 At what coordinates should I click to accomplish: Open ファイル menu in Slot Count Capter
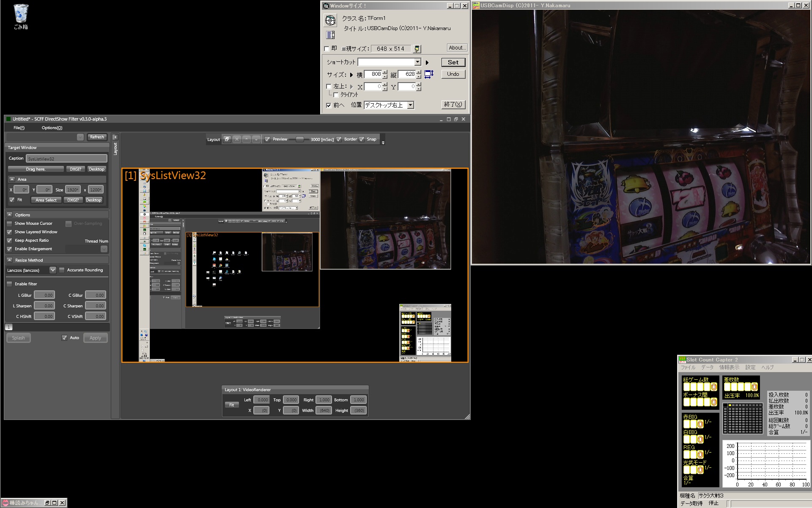(688, 367)
